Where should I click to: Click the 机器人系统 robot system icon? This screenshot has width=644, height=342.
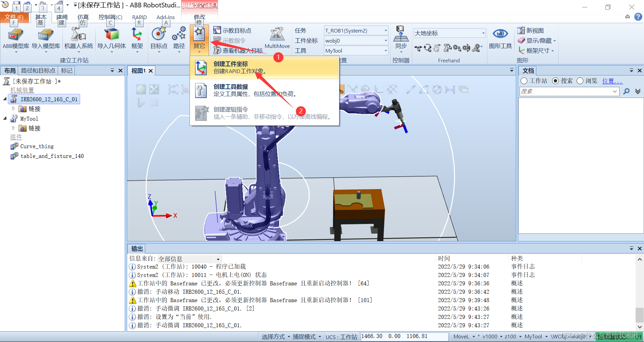pyautogui.click(x=78, y=35)
